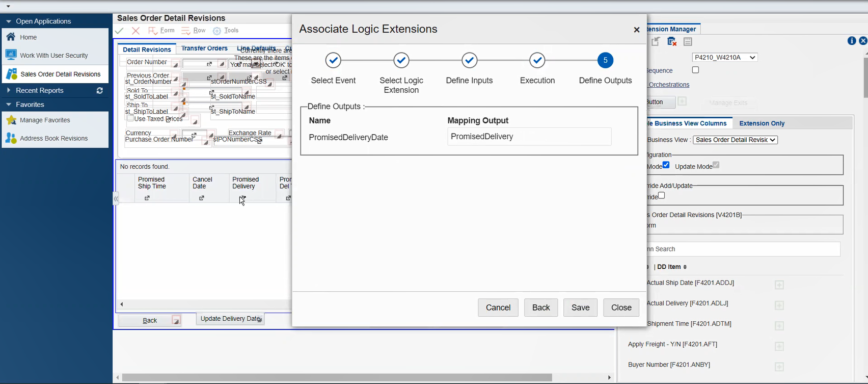Click the list form icon in Extension Manager toolbar
The height and width of the screenshot is (384, 868).
click(x=688, y=42)
